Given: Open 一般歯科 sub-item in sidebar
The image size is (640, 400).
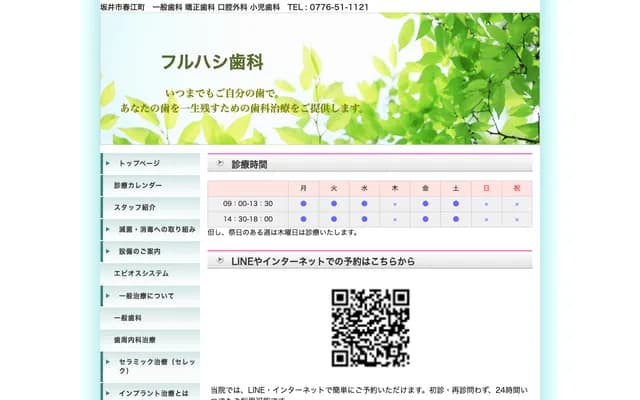Looking at the screenshot, I should [151, 318].
